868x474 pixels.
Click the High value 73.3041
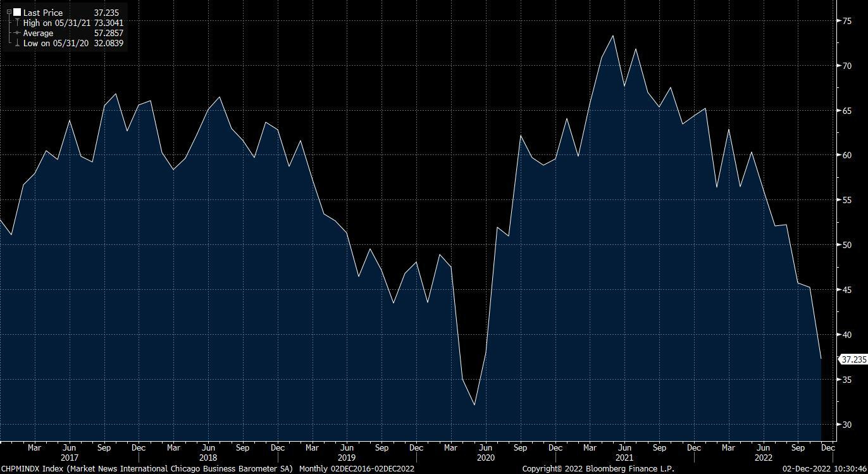coord(108,23)
